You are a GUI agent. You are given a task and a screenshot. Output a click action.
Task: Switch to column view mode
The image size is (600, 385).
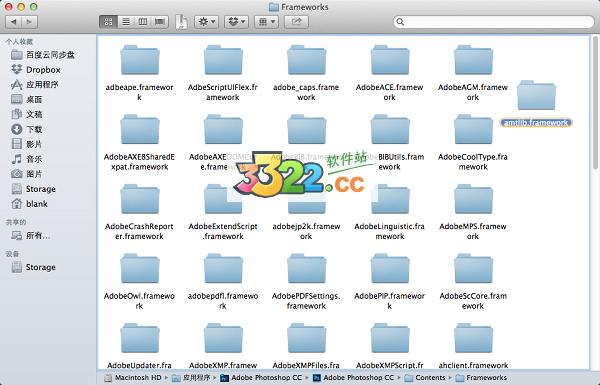143,22
